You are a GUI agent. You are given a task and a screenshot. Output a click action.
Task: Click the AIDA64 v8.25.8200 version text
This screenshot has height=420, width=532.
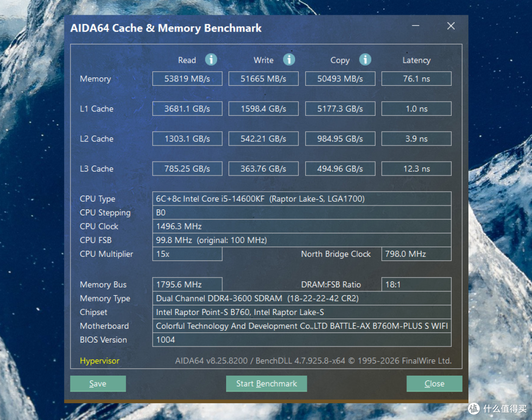[313, 361]
